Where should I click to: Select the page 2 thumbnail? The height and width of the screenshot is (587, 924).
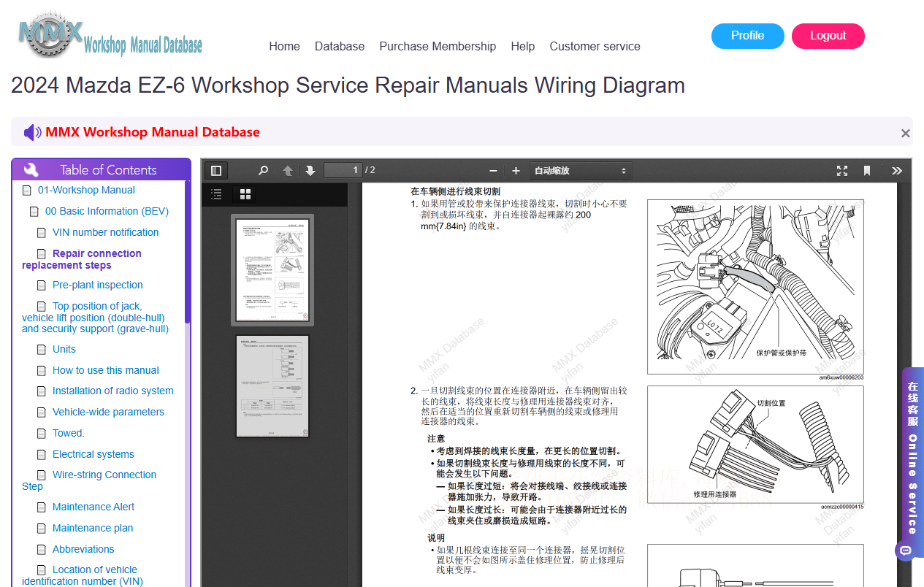coord(273,386)
